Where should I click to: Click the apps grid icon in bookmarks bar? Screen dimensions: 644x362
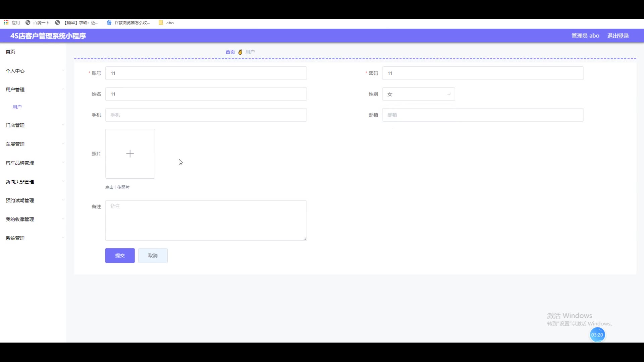(6, 22)
